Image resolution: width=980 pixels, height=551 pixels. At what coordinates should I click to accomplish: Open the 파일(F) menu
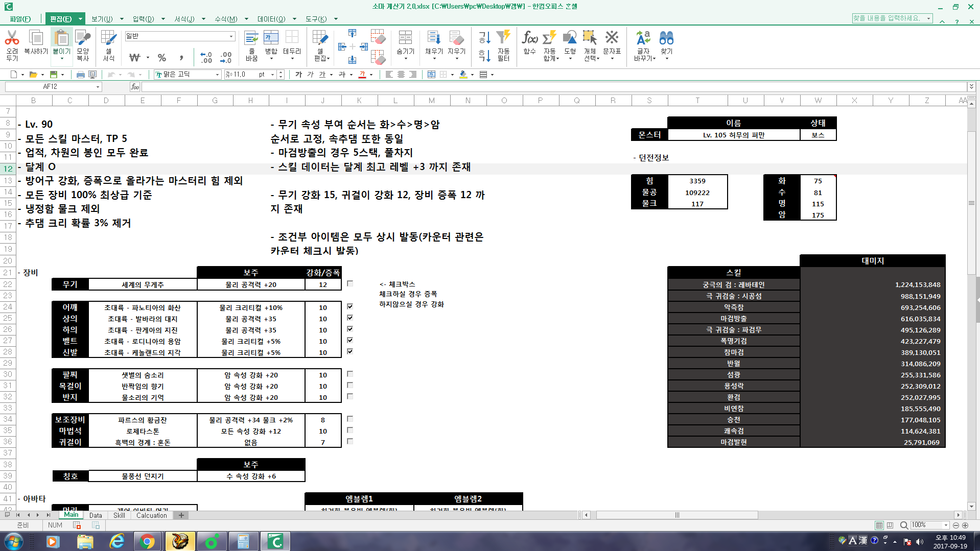click(20, 19)
